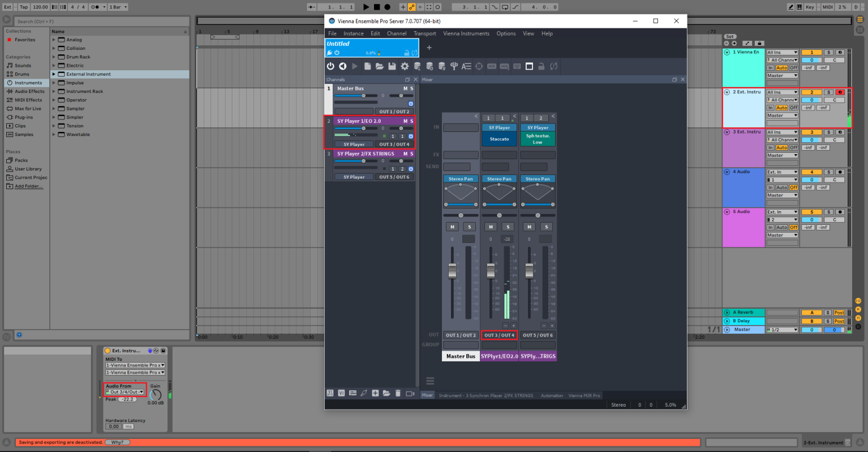868x452 pixels.
Task: Switch to Vienna MIR Pro tab
Action: [x=585, y=395]
